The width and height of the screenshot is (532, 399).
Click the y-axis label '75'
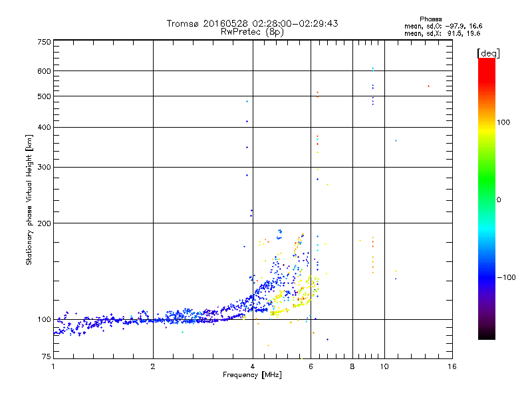(46, 356)
